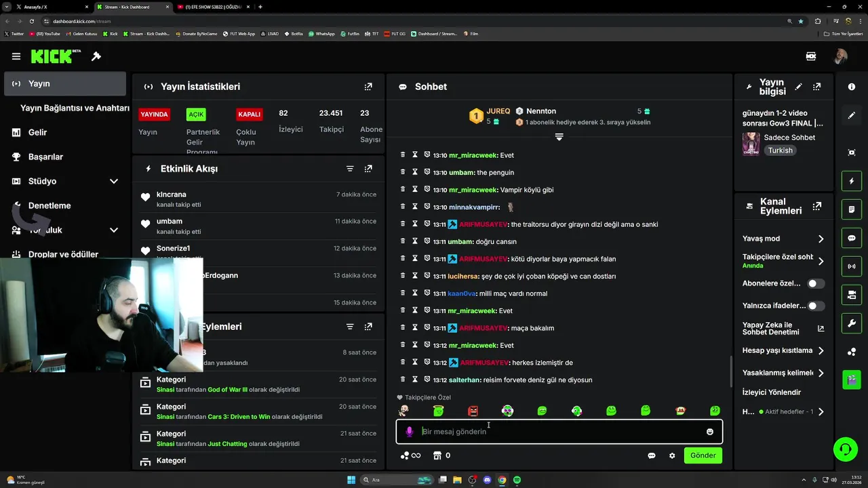Open the Windows Start menu
The image size is (868, 488).
(351, 480)
